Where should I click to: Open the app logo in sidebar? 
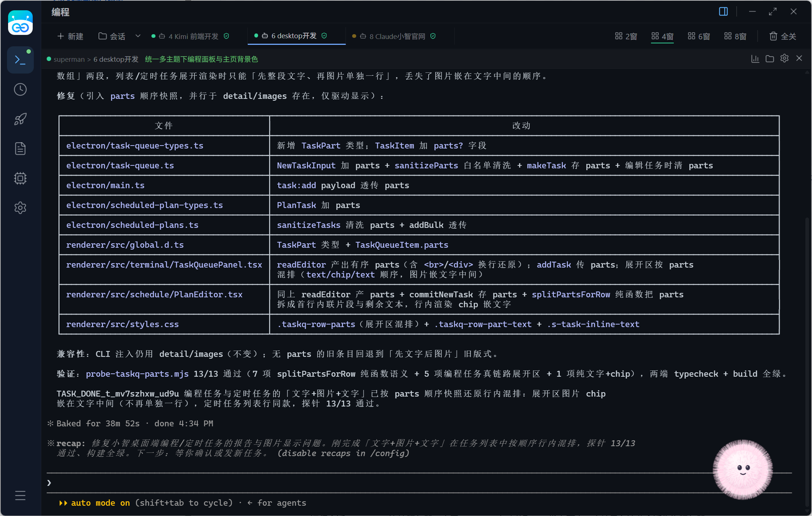20,23
